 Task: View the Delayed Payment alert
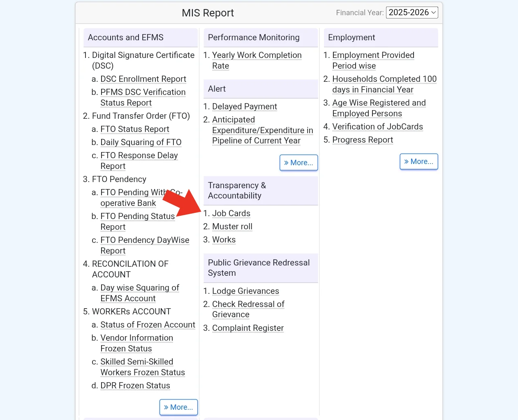pos(244,106)
